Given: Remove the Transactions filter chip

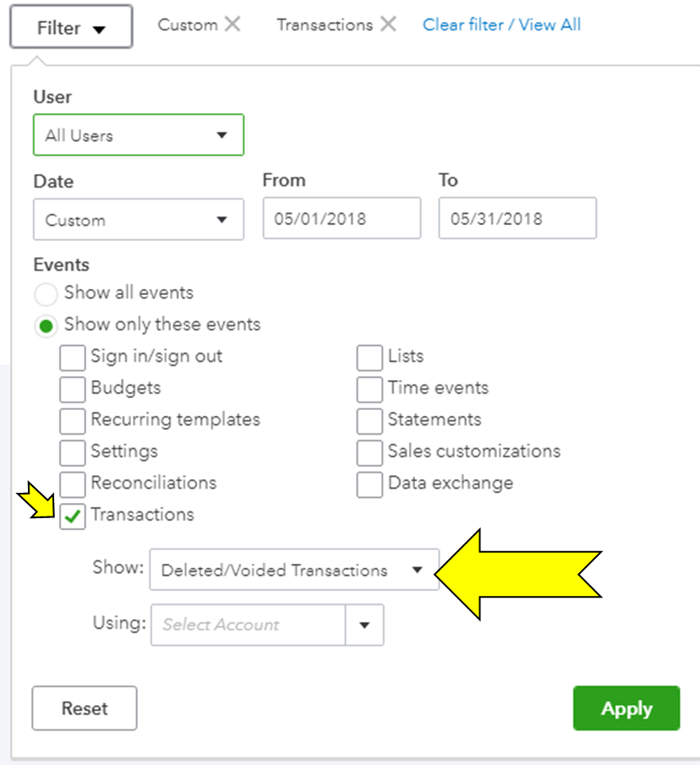Looking at the screenshot, I should coord(388,25).
